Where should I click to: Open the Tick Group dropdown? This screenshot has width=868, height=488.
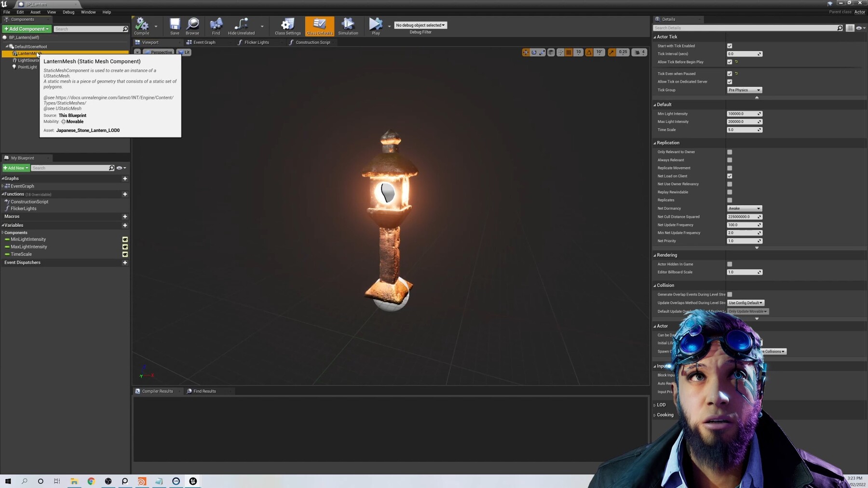click(x=744, y=90)
